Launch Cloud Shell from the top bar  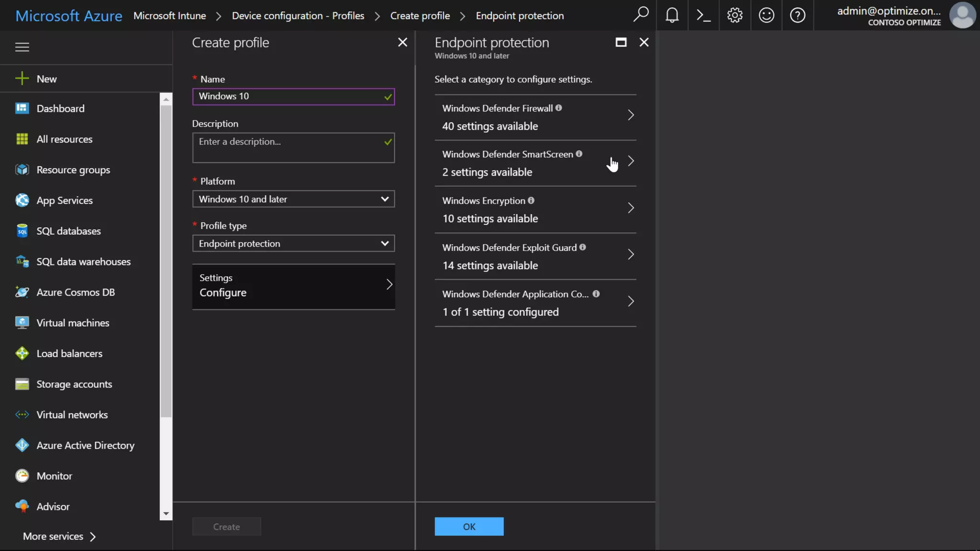click(703, 15)
